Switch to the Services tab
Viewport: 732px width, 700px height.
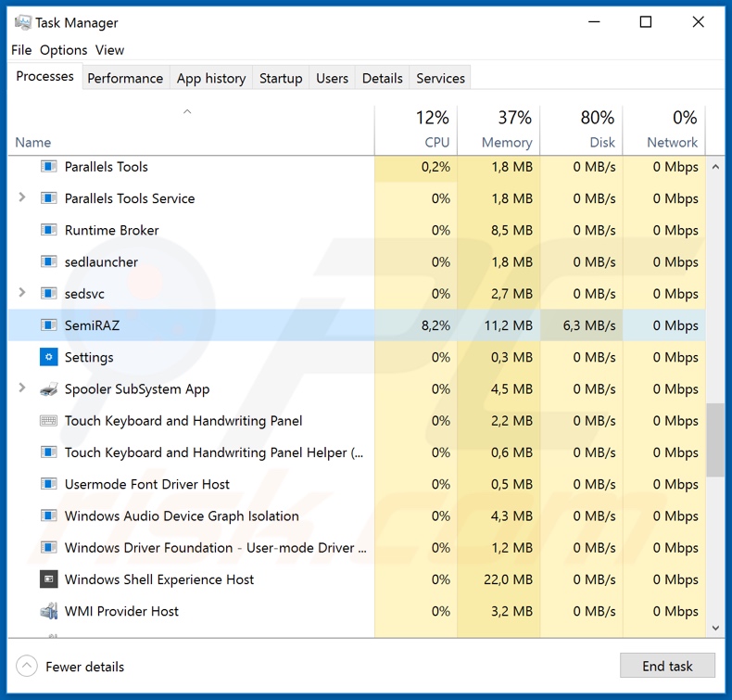pos(440,78)
